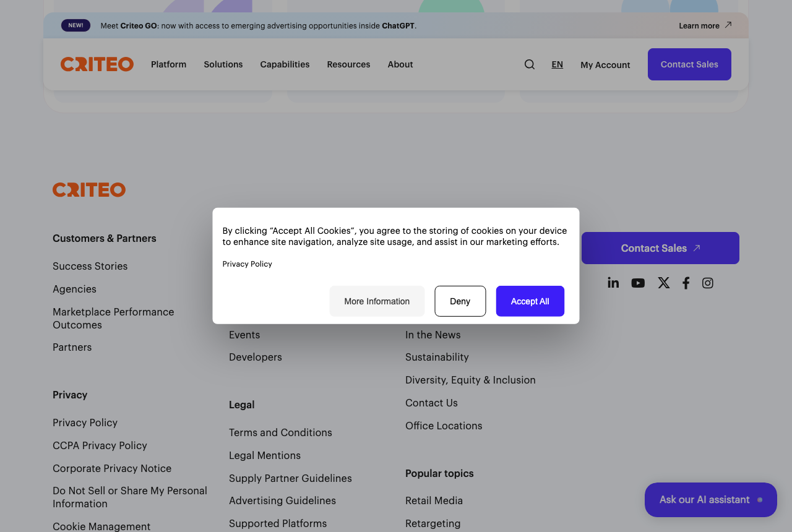Click the Criteo logo in the footer
The image size is (792, 532).
(89, 190)
